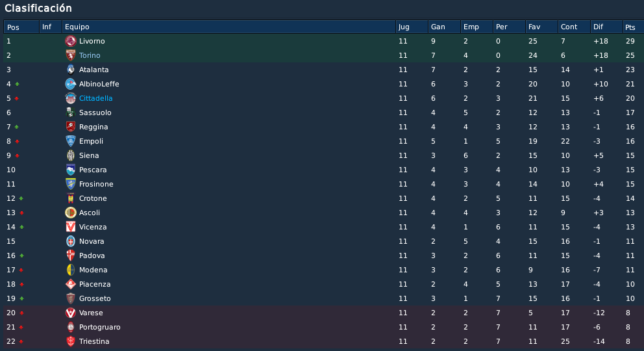Click the Torino club badge
The height and width of the screenshot is (351, 644).
71,55
